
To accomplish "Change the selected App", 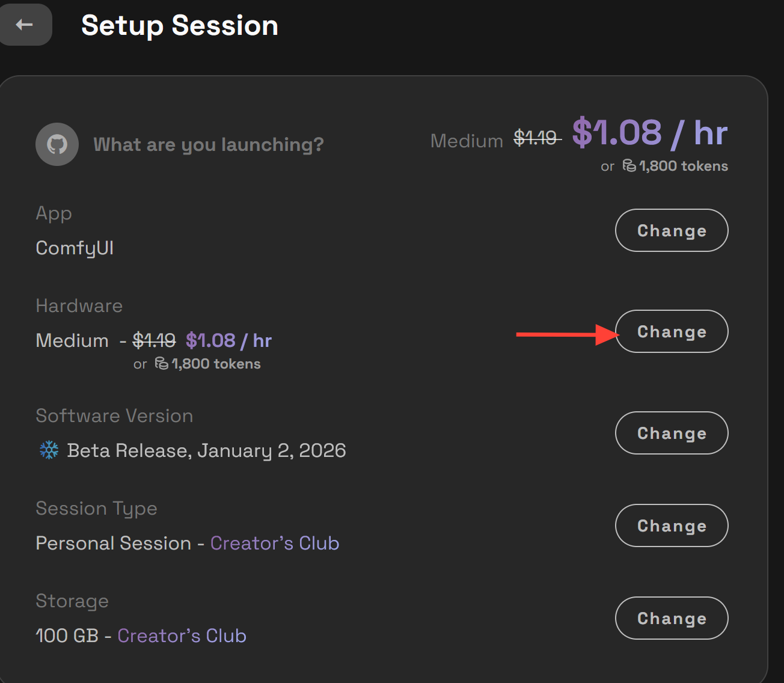I will (x=671, y=230).
